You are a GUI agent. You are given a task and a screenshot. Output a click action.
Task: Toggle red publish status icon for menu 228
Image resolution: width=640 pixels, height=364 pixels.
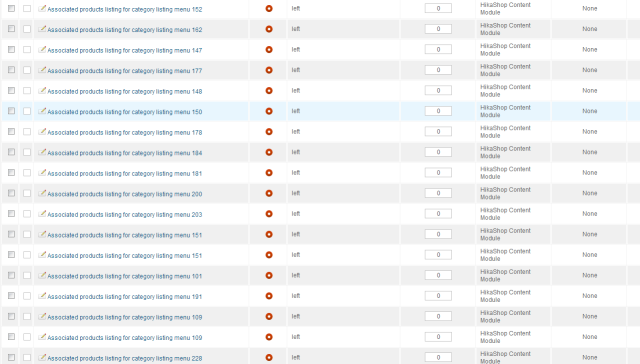click(x=269, y=357)
